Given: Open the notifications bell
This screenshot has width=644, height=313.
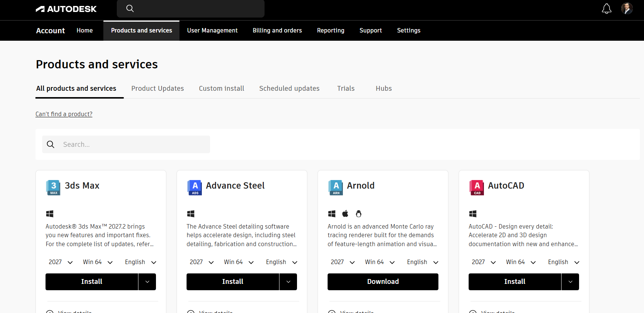Looking at the screenshot, I should (607, 9).
